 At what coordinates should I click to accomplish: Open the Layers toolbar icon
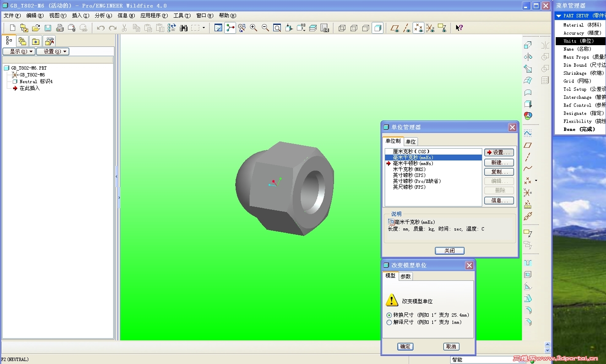[x=313, y=28]
